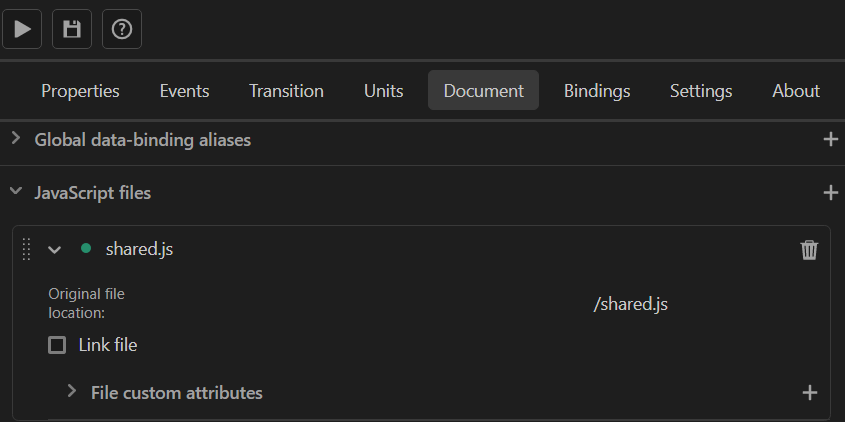The width and height of the screenshot is (845, 422).
Task: Go to the Transition tab
Action: 286,91
